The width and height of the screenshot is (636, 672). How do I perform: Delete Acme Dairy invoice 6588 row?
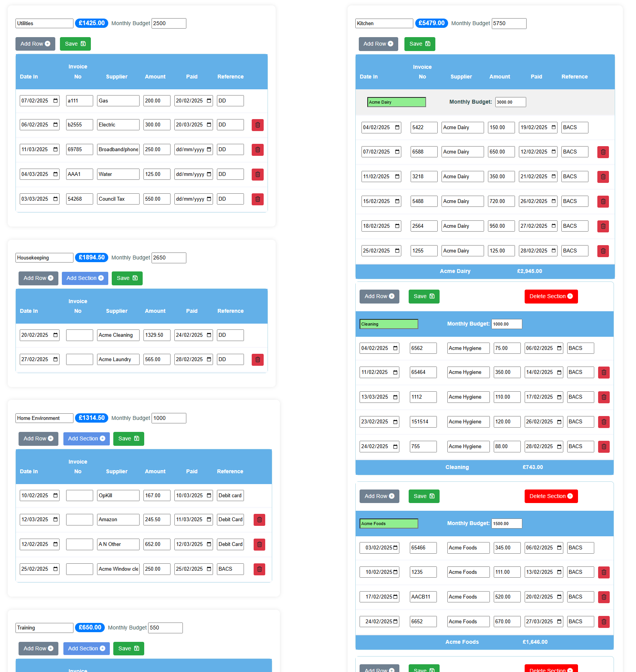point(603,152)
